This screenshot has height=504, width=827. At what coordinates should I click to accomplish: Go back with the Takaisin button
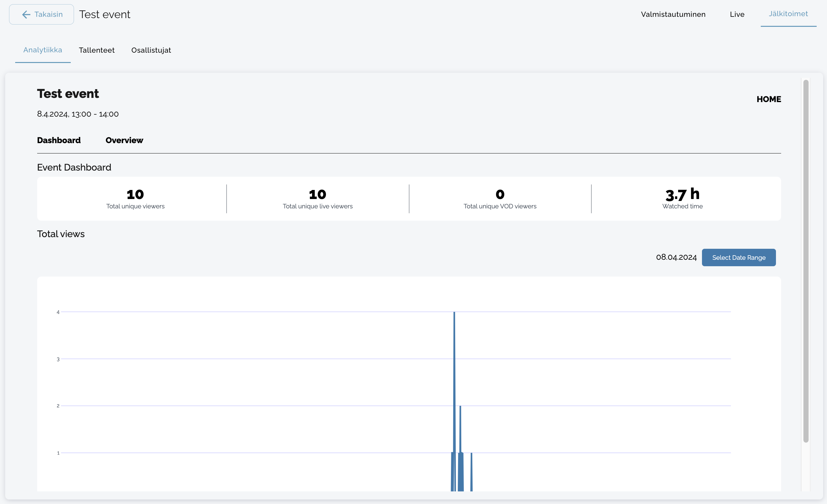click(x=48, y=15)
